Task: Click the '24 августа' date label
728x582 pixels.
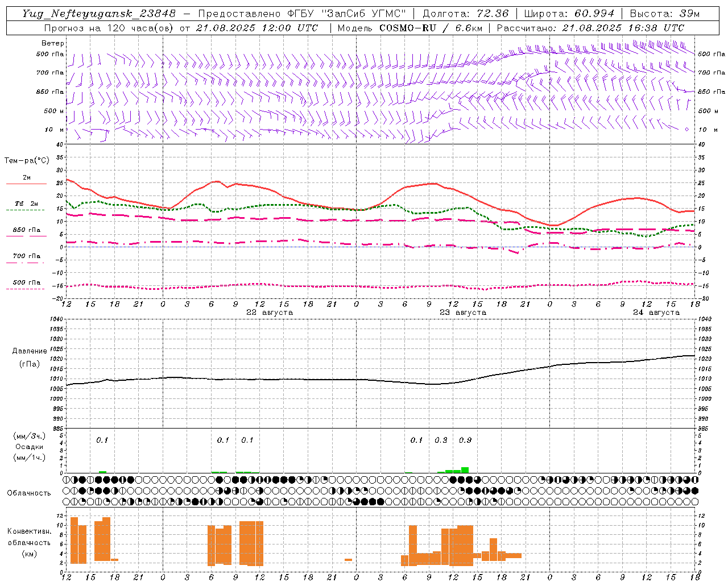Action: pos(656,313)
